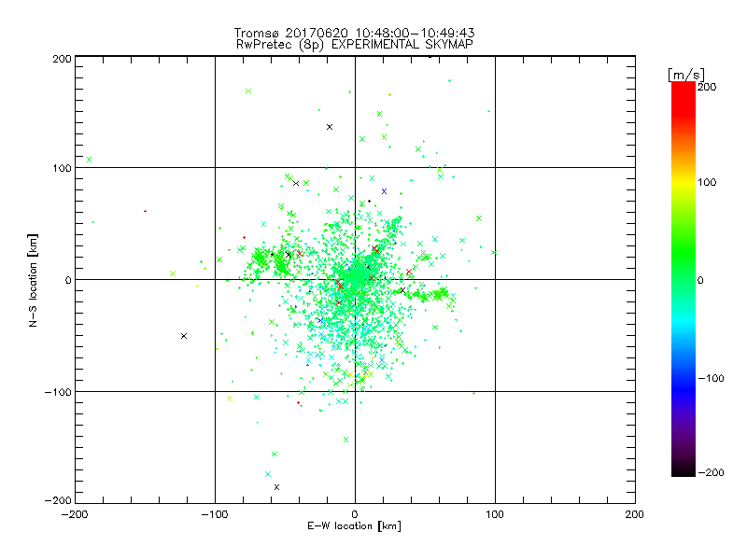
Task: Click the title text 'Tromsø 20170620 10:48:00-10:49:43'
Action: pos(355,33)
